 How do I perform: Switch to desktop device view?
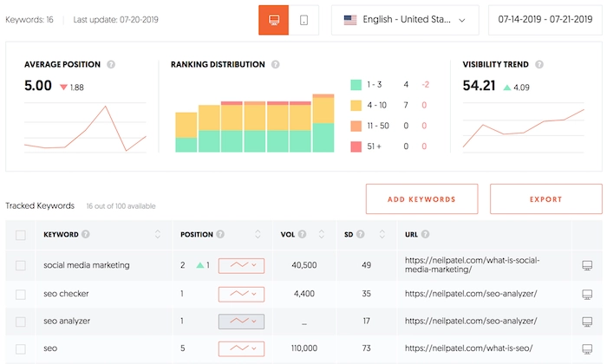point(273,20)
